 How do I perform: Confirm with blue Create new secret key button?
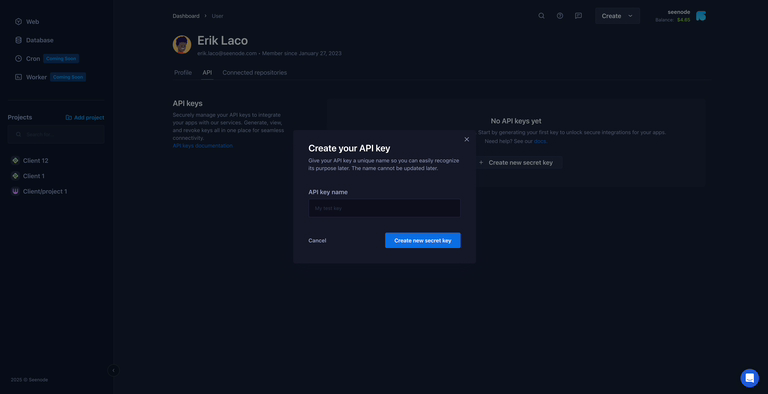[x=423, y=241]
